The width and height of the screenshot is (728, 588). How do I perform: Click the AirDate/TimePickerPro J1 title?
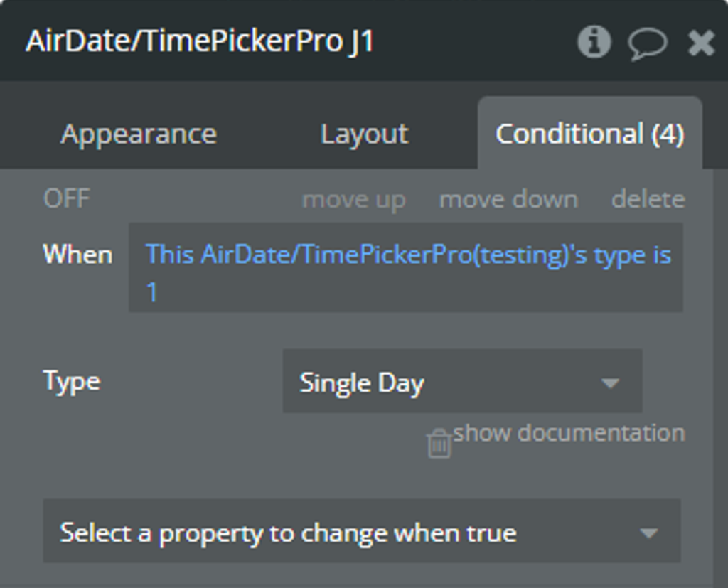(x=200, y=41)
